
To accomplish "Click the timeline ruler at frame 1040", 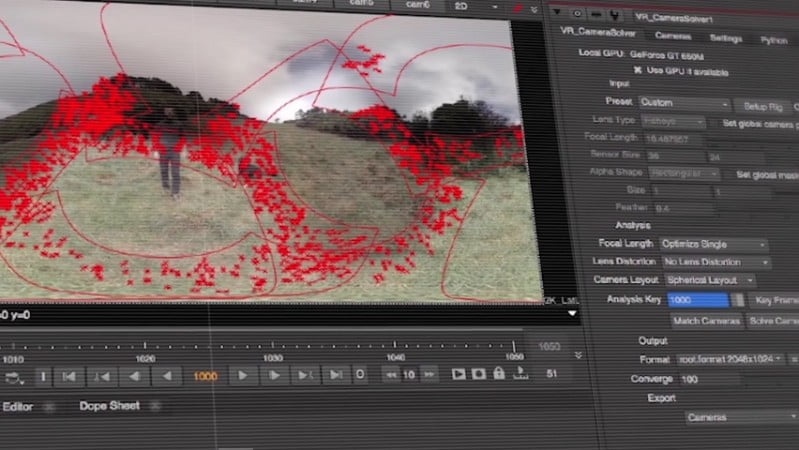I will point(395,347).
